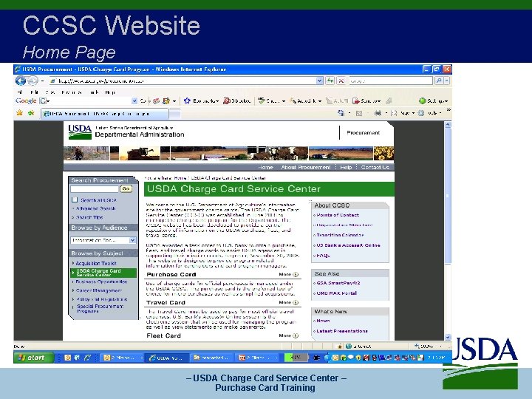This screenshot has width=532, height=399.
Task: Expand the recent pages dropdown arrow
Action: (42, 81)
